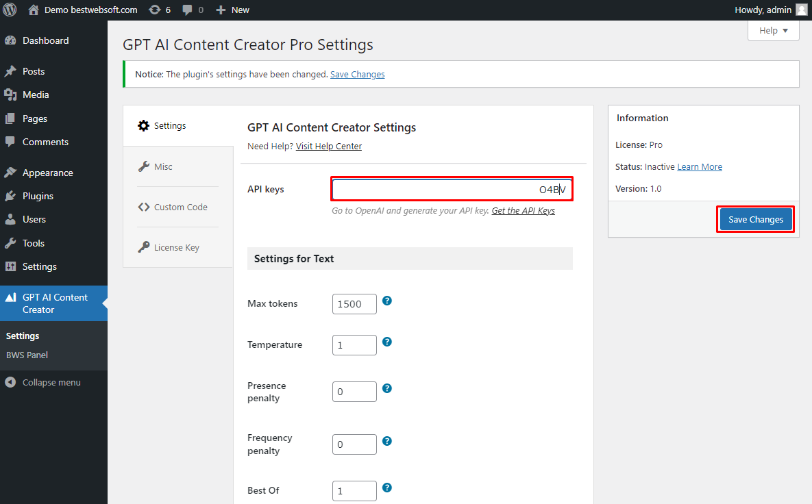Show help tooltip for Temperature
The height and width of the screenshot is (504, 812).
[x=387, y=342]
